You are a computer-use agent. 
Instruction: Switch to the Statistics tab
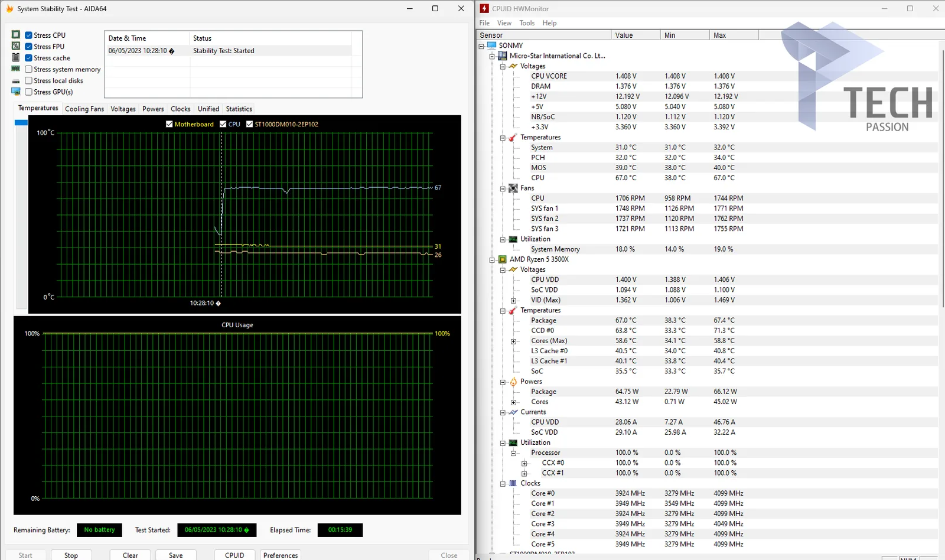click(239, 109)
